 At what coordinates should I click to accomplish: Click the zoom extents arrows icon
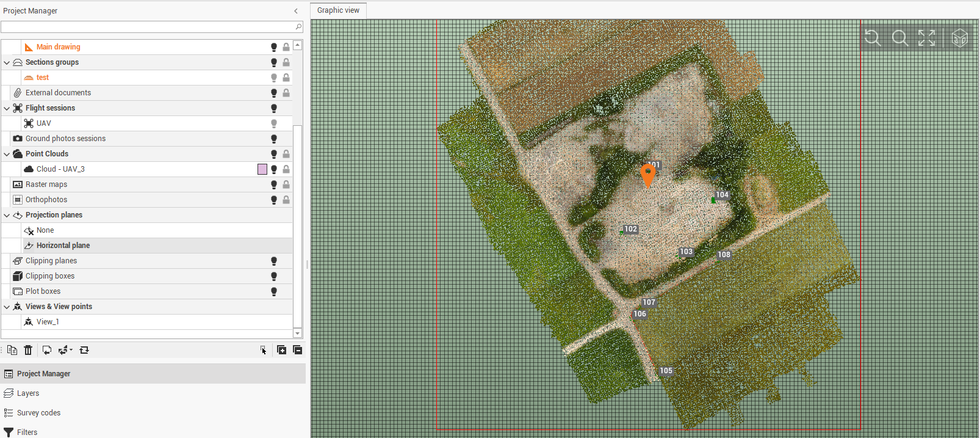pyautogui.click(x=927, y=38)
